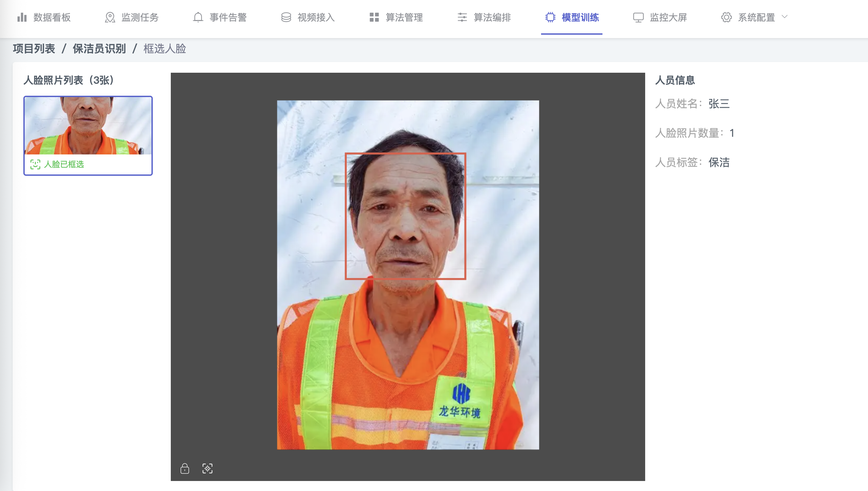
Task: Expand the 系统配置 dropdown chevron
Action: click(x=785, y=17)
